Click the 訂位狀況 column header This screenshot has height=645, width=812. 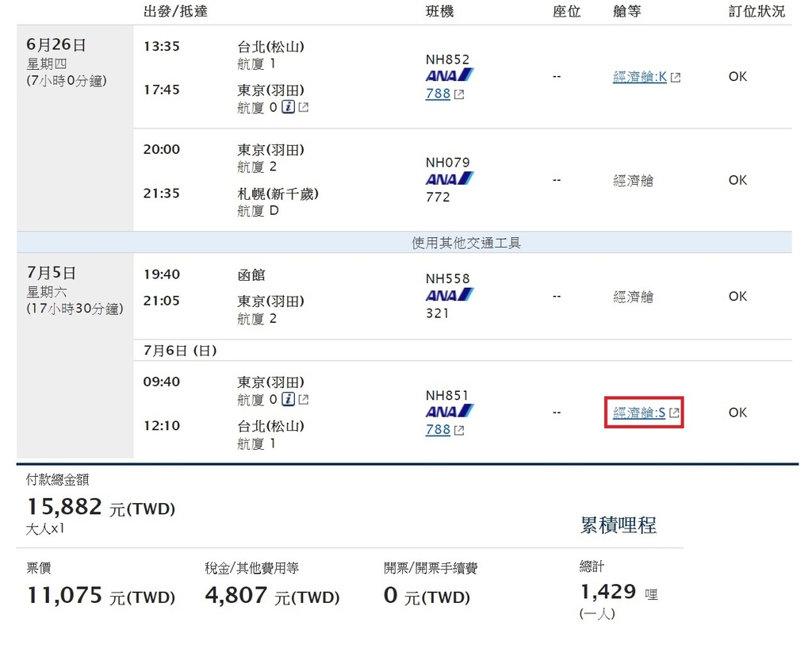[757, 11]
